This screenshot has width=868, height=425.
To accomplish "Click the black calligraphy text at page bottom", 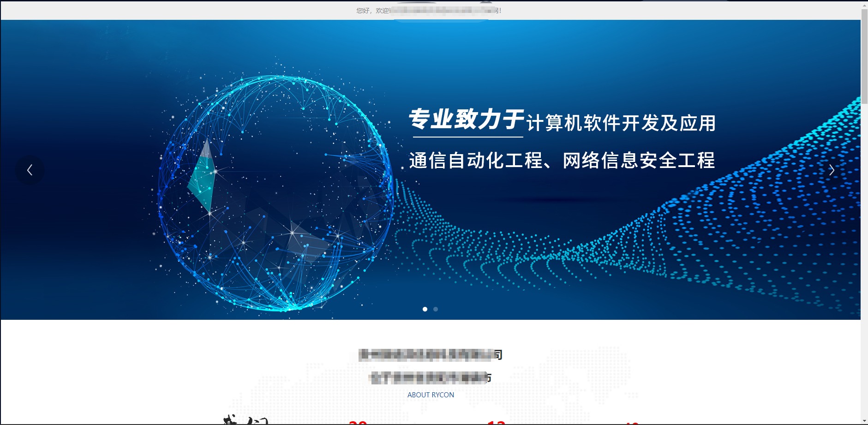I will coord(245,420).
